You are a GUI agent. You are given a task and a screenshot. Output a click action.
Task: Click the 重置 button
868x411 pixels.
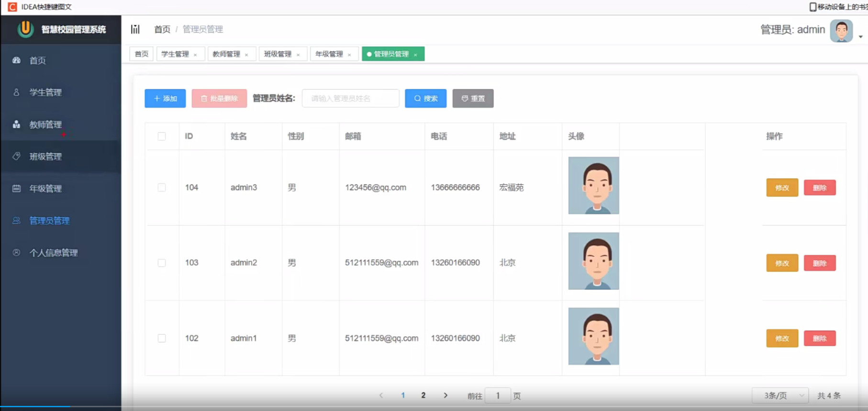[473, 98]
